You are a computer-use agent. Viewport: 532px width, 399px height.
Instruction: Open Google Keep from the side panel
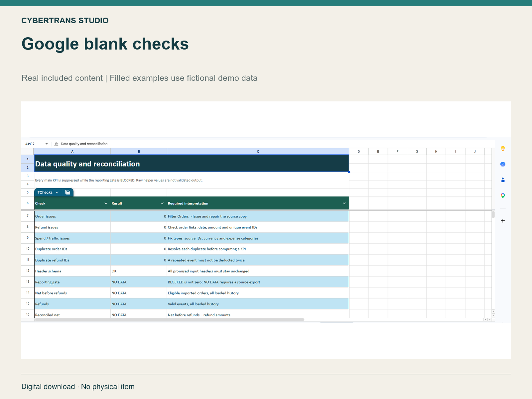[503, 149]
